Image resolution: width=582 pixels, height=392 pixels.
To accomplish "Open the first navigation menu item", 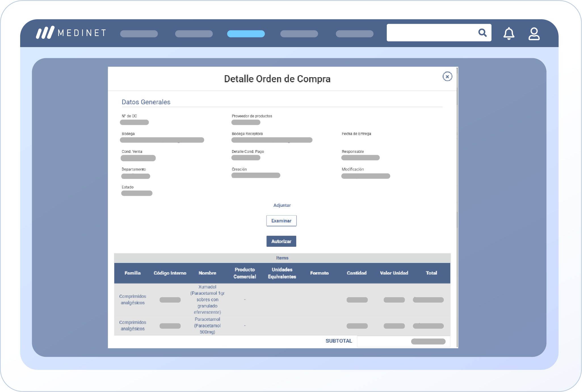I will click(x=139, y=34).
